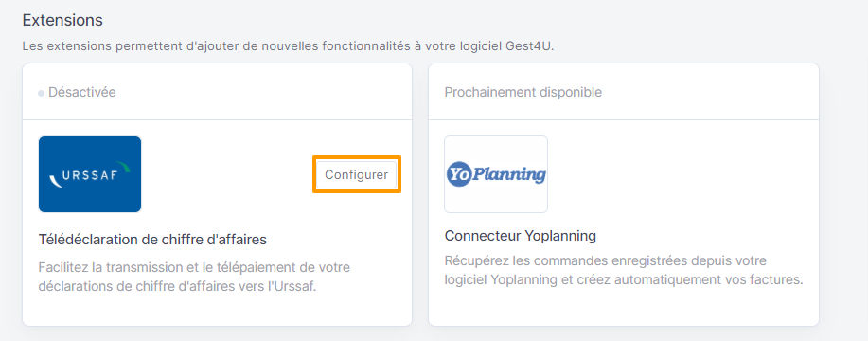Select the Désactivée status label
868x341 pixels.
pos(82,92)
